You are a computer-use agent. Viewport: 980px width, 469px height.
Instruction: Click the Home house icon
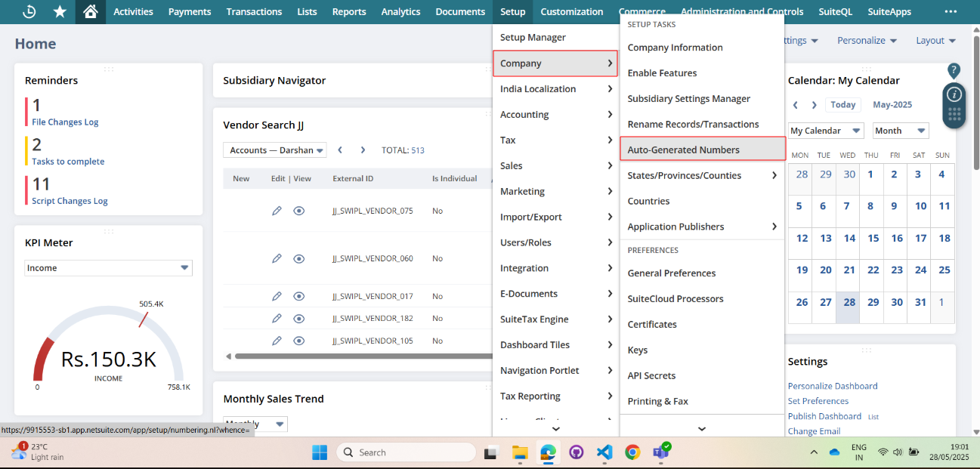pyautogui.click(x=91, y=12)
